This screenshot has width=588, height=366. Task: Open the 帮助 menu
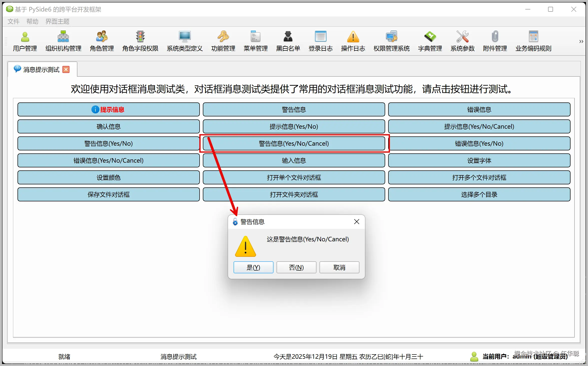click(x=32, y=21)
